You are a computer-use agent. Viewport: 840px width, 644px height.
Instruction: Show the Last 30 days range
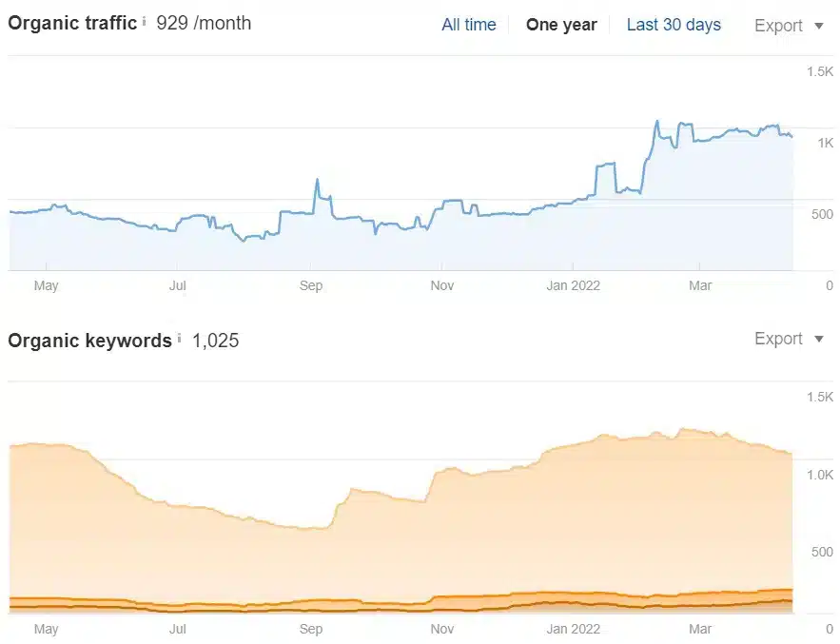[674, 25]
